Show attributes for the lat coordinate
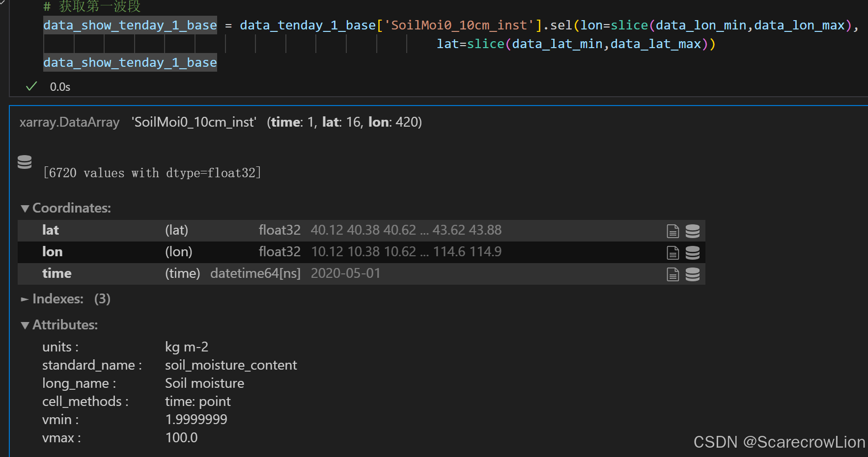868x457 pixels. (672, 230)
